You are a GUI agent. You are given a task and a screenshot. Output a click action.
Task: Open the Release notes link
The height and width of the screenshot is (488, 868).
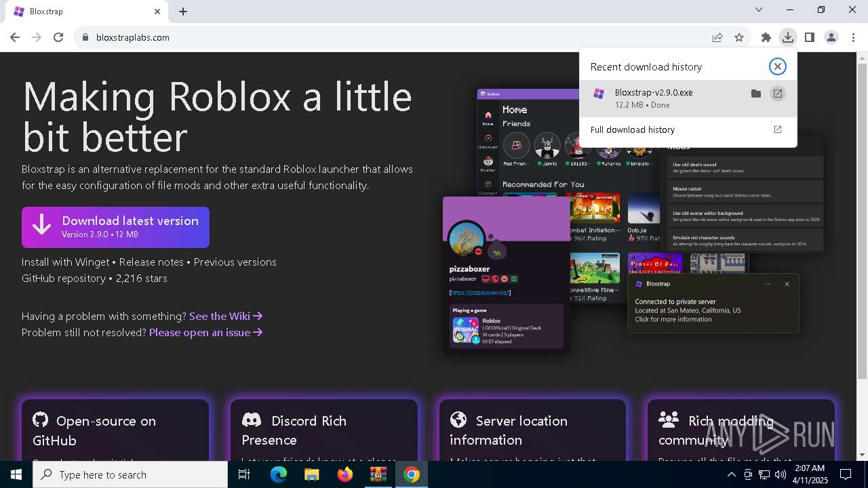[151, 262]
